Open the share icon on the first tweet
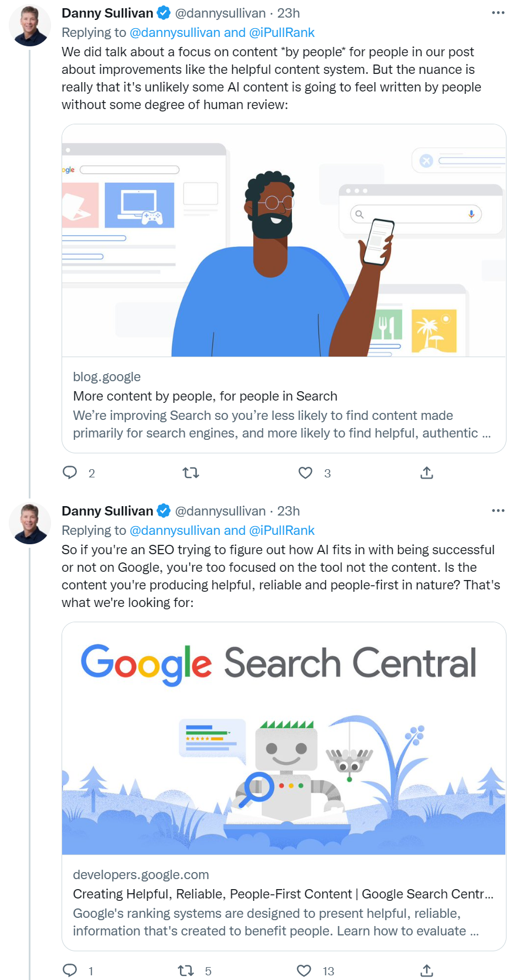The width and height of the screenshot is (520, 980). point(426,473)
